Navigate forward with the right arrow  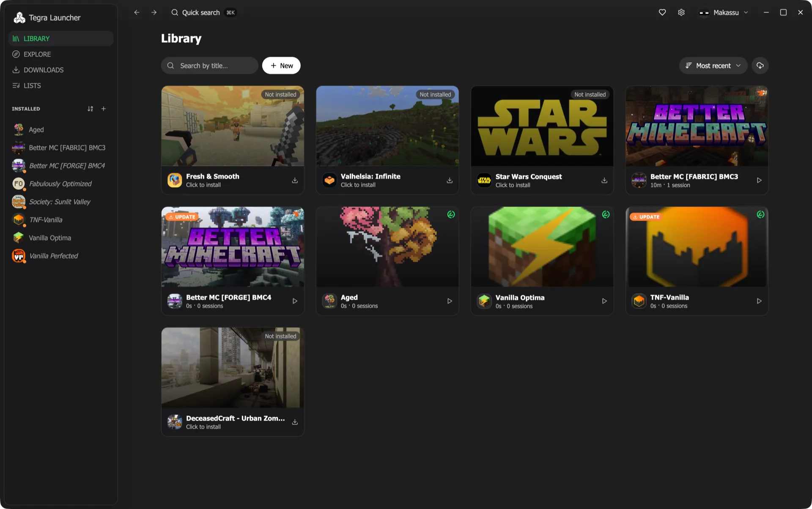[154, 13]
